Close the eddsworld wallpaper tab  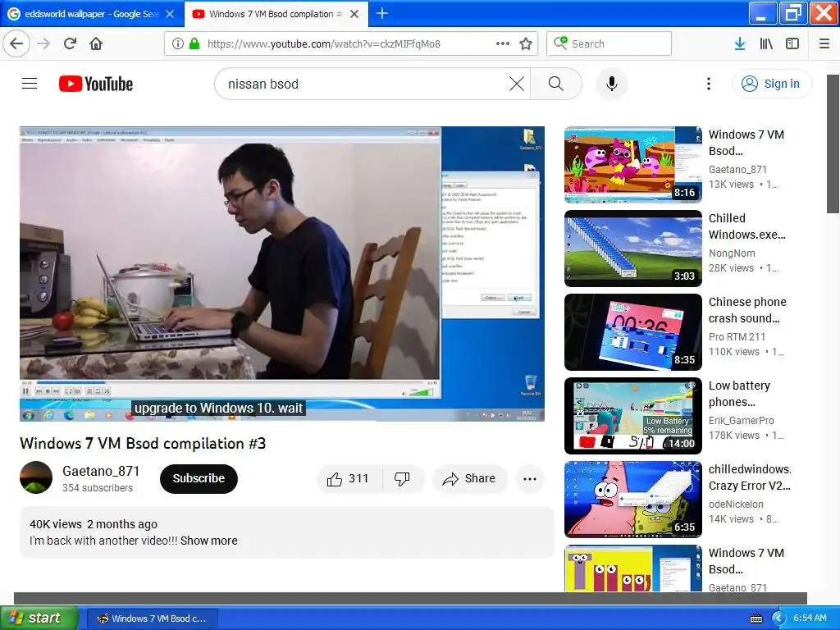(x=170, y=14)
